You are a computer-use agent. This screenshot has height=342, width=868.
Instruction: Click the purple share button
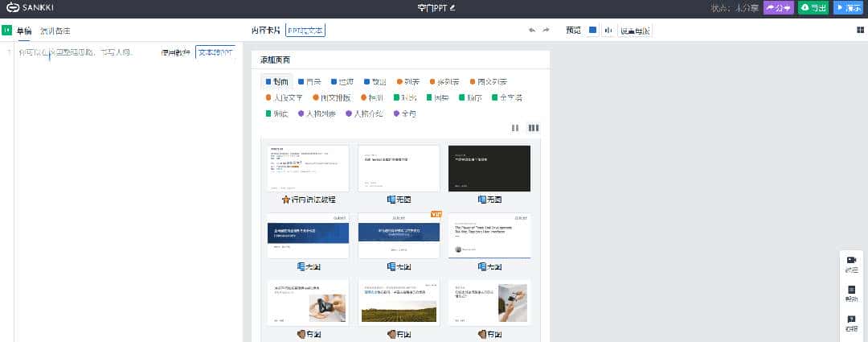point(778,8)
